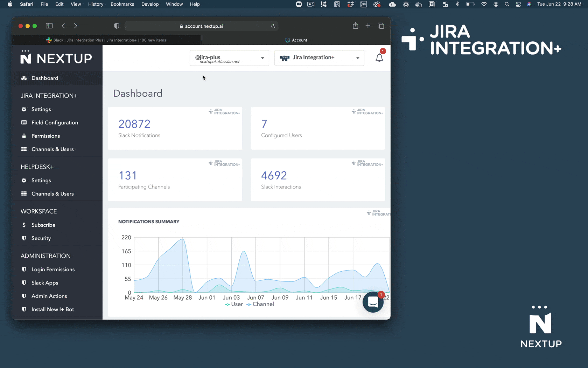
Task: Open Security in Workspace section
Action: click(x=41, y=238)
